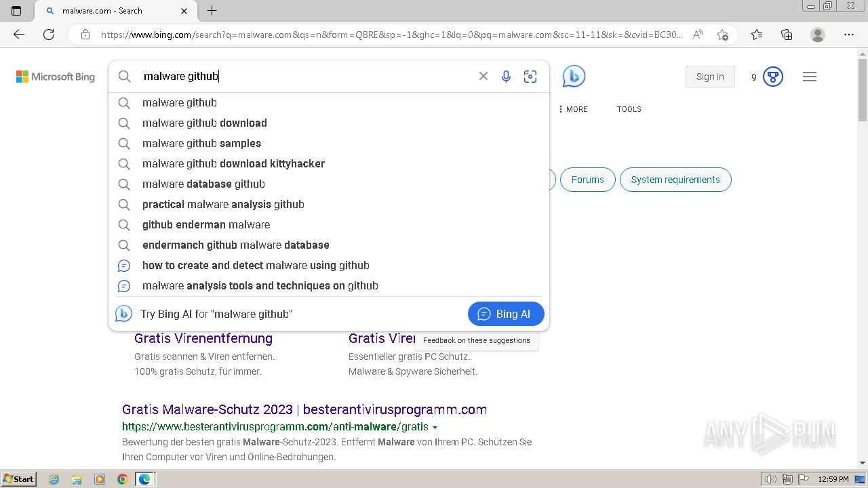Pick chat suggestion 'malware analysis tools and techniques on github'
The width and height of the screenshot is (868, 488).
[x=329, y=285]
